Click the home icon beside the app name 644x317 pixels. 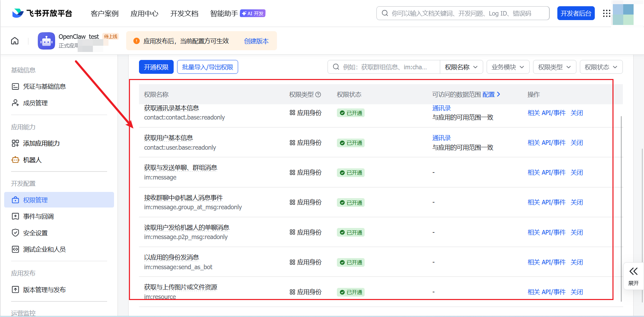tap(15, 41)
